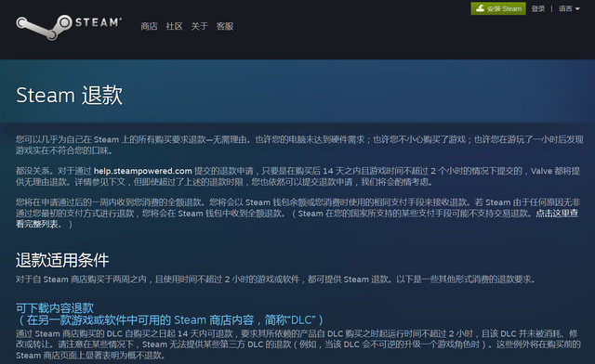Click the download icon on install button
Screen dimensions: 595x364
480,8
